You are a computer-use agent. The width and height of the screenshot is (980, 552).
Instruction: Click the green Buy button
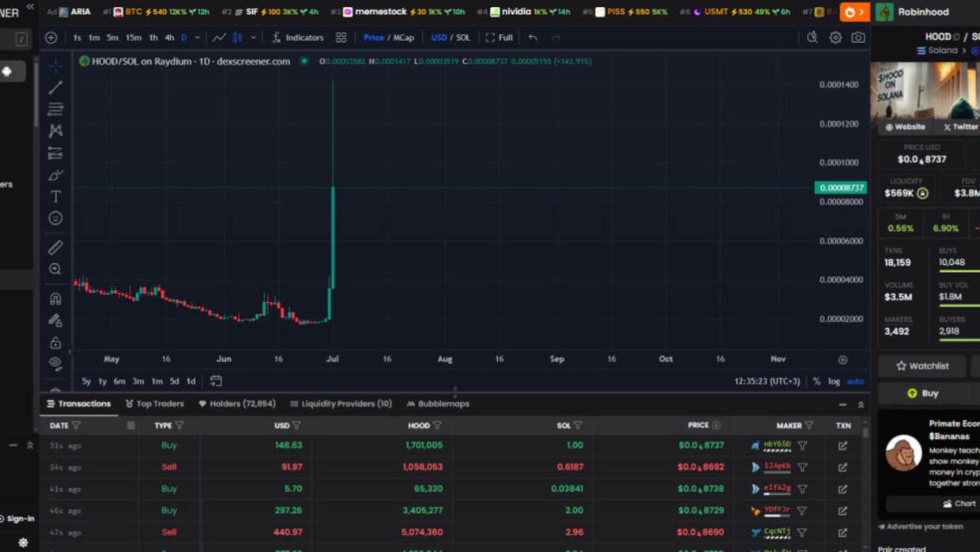(922, 393)
